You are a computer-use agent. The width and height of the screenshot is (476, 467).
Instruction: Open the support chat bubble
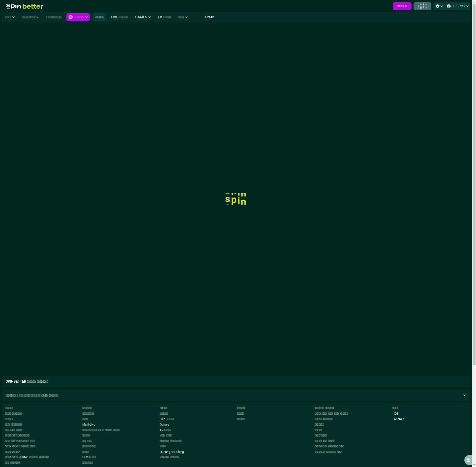(x=468, y=460)
